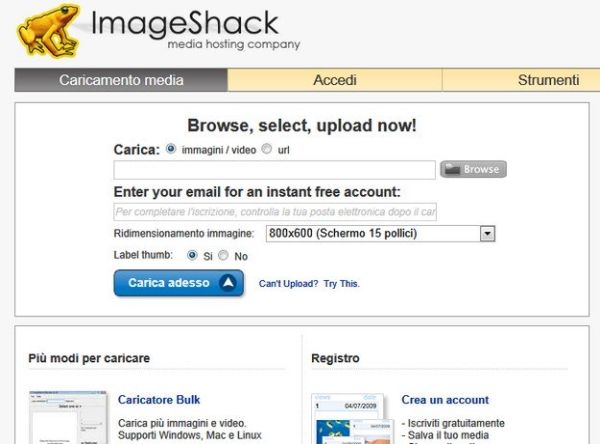Click the Registro account preview thumbnail

[347, 418]
